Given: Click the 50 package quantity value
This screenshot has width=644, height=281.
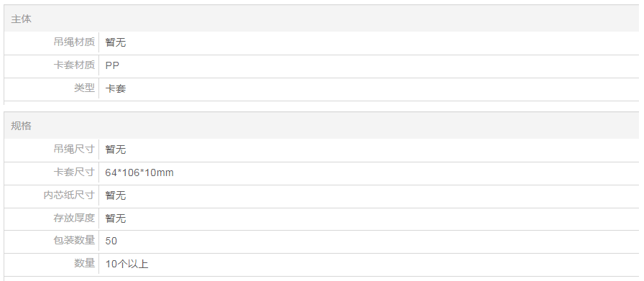Looking at the screenshot, I should (111, 241).
